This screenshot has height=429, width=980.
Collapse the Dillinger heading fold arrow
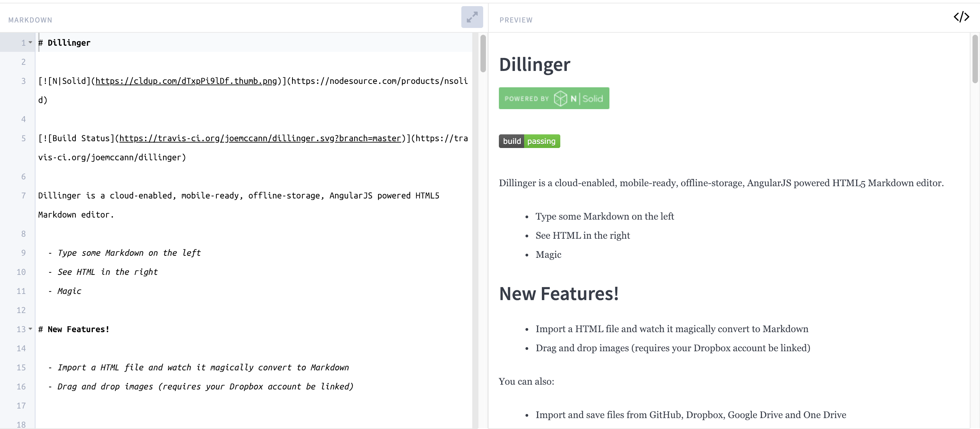pyautogui.click(x=30, y=43)
